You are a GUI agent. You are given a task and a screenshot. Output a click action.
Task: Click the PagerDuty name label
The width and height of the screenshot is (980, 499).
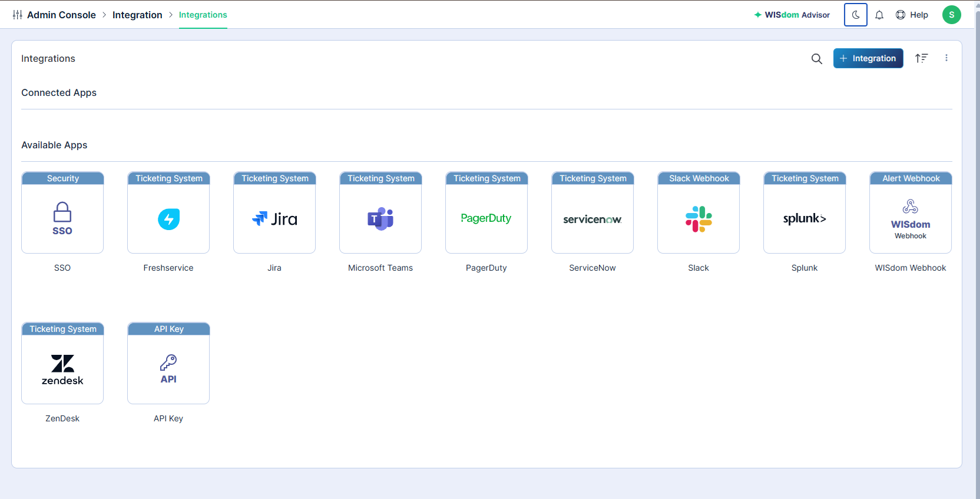(x=486, y=268)
